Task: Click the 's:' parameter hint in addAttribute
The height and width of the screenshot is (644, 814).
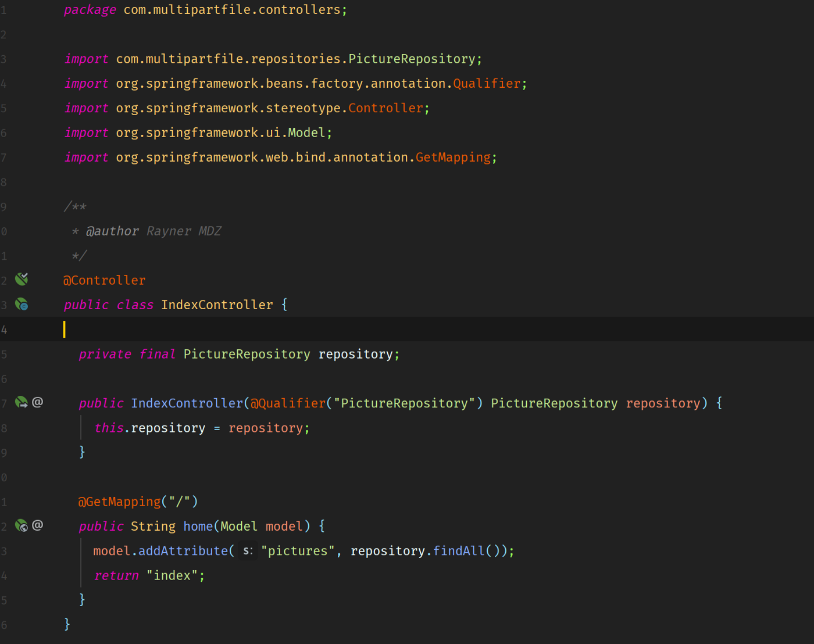Action: click(248, 551)
